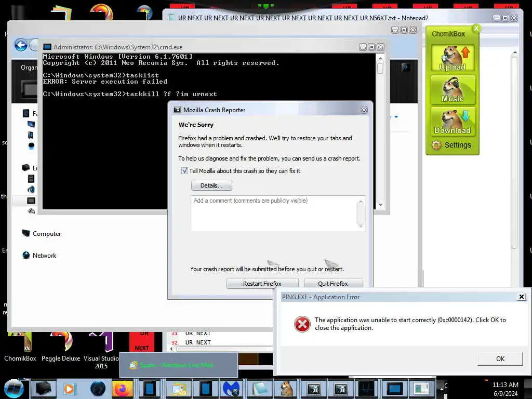Click the Malwarebytes taskbar icon
Viewport: 532px width, 399px height.
pos(231,389)
